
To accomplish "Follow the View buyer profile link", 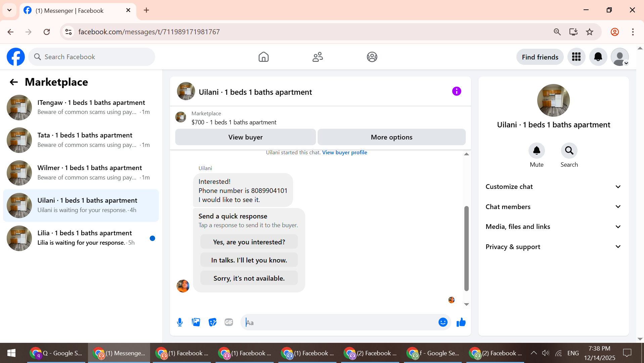I will [x=344, y=152].
